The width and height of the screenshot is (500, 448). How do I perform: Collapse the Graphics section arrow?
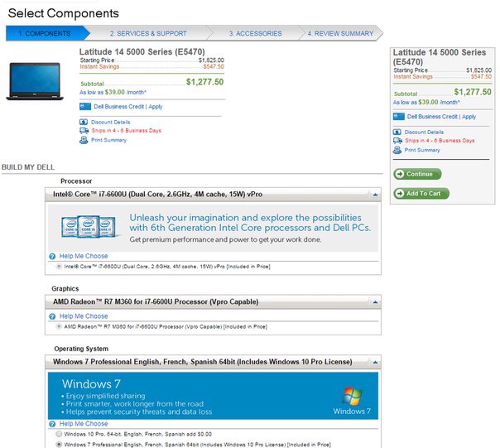tap(375, 302)
